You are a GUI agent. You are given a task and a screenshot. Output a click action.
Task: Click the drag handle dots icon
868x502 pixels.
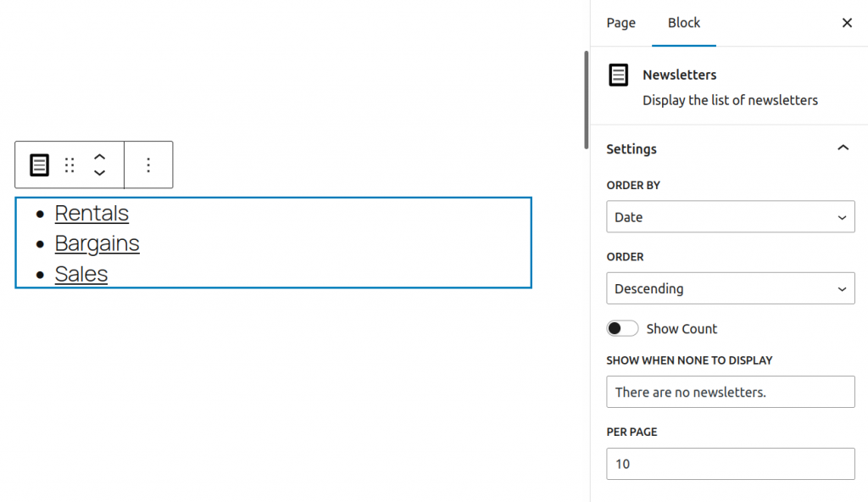coord(70,165)
